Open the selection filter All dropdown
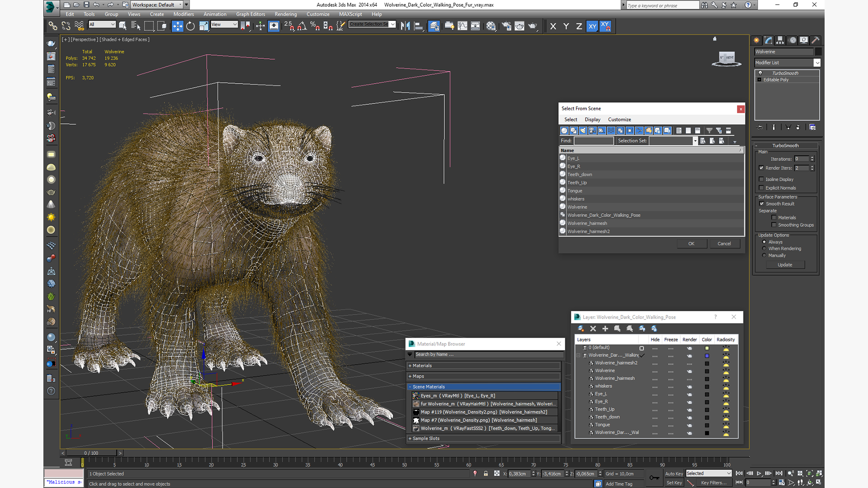The width and height of the screenshot is (868, 488). [102, 24]
